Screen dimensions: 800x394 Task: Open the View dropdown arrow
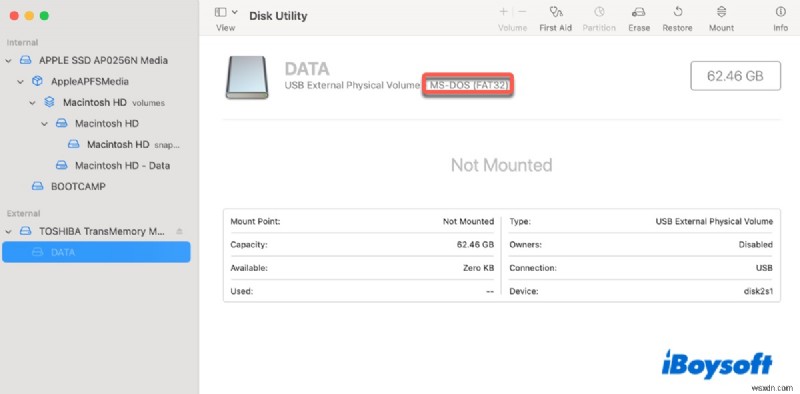coord(234,12)
